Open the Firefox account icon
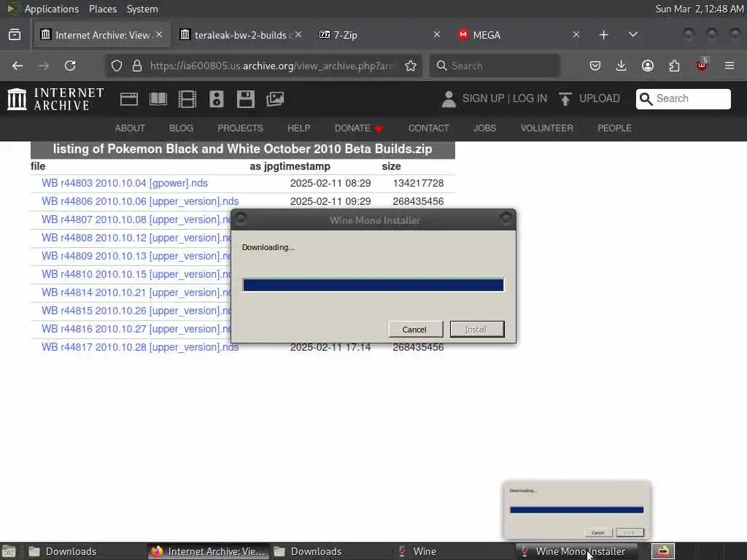The image size is (747, 560). click(x=648, y=66)
